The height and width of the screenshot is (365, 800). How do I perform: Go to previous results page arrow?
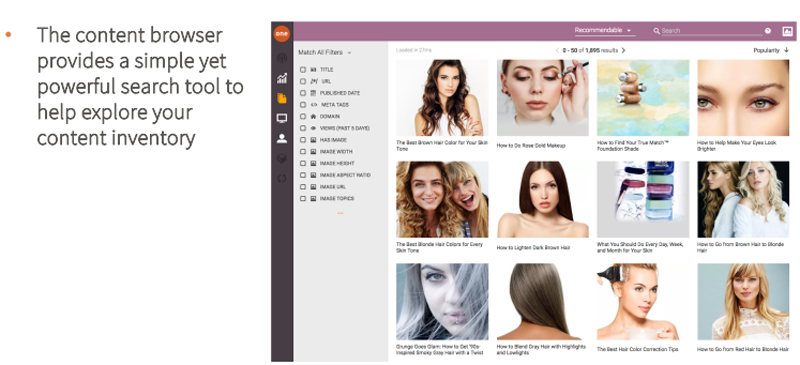click(x=557, y=51)
